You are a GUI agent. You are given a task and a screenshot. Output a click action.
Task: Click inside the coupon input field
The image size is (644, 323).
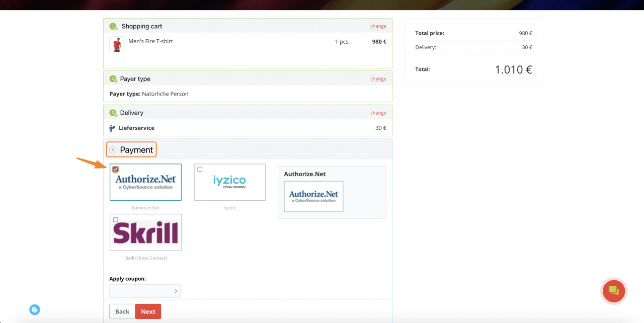coord(141,291)
